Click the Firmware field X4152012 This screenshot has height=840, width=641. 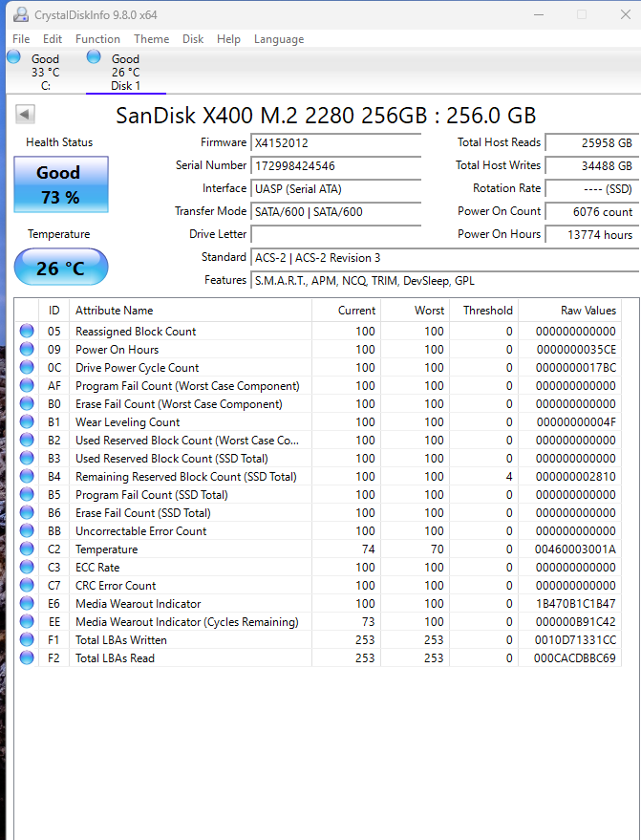pyautogui.click(x=335, y=143)
